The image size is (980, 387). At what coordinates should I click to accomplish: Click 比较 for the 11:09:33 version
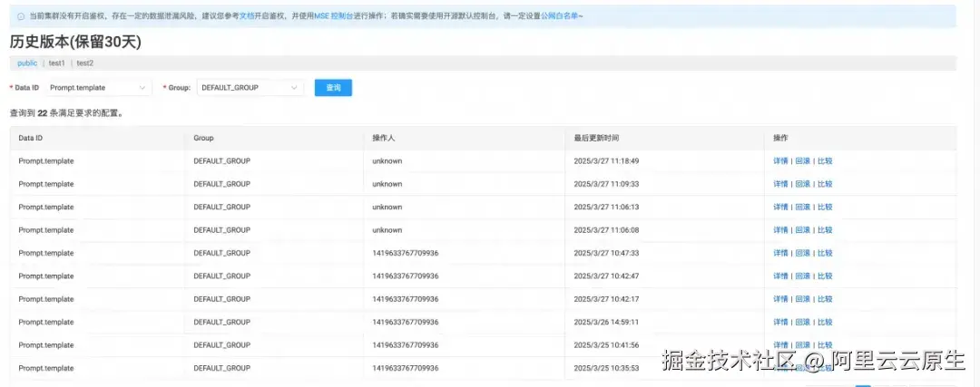[x=825, y=184]
